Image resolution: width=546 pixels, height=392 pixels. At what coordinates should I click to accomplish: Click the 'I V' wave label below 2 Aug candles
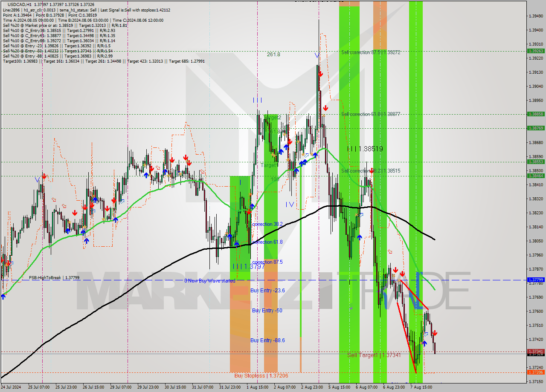click(x=289, y=205)
